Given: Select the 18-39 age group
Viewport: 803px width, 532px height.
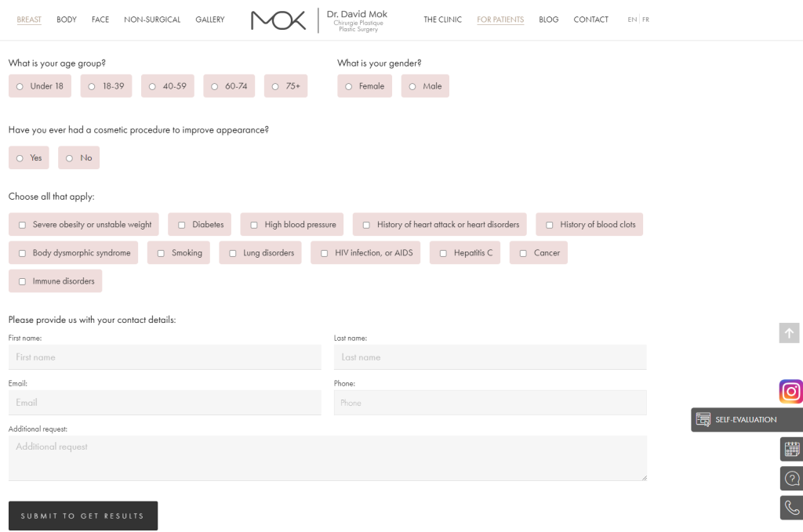Looking at the screenshot, I should coord(106,86).
